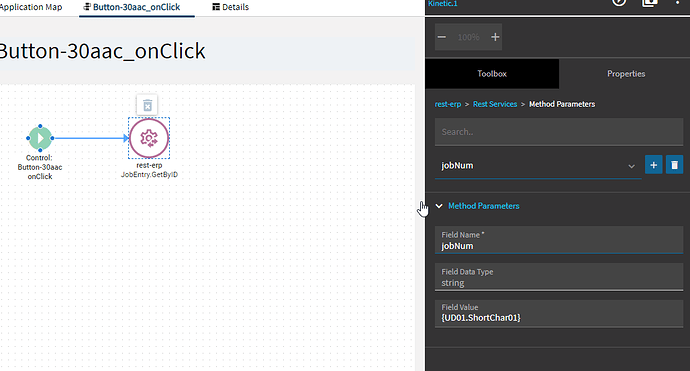The width and height of the screenshot is (690, 371).
Task: Click the Kinetic.1 link in the header
Action: [x=443, y=4]
